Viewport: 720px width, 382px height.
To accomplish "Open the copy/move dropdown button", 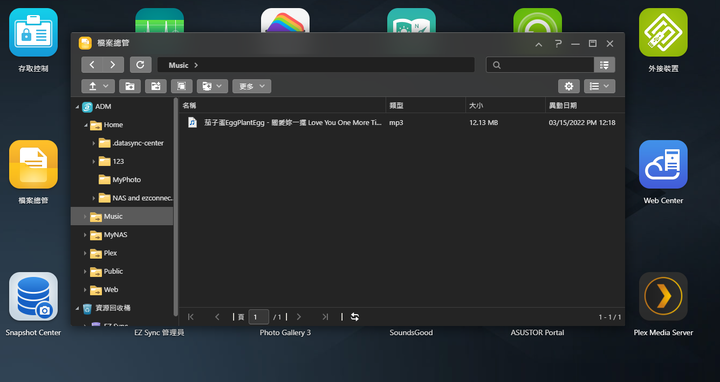I will [212, 86].
